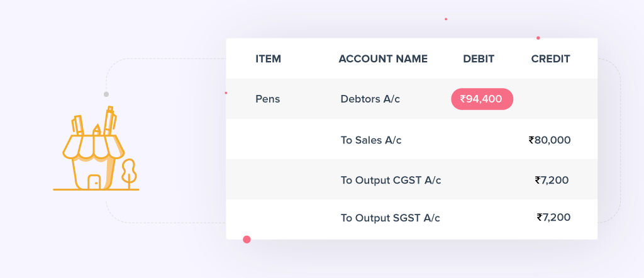This screenshot has width=644, height=278.
Task: Select the Pens item cell
Action: [267, 99]
